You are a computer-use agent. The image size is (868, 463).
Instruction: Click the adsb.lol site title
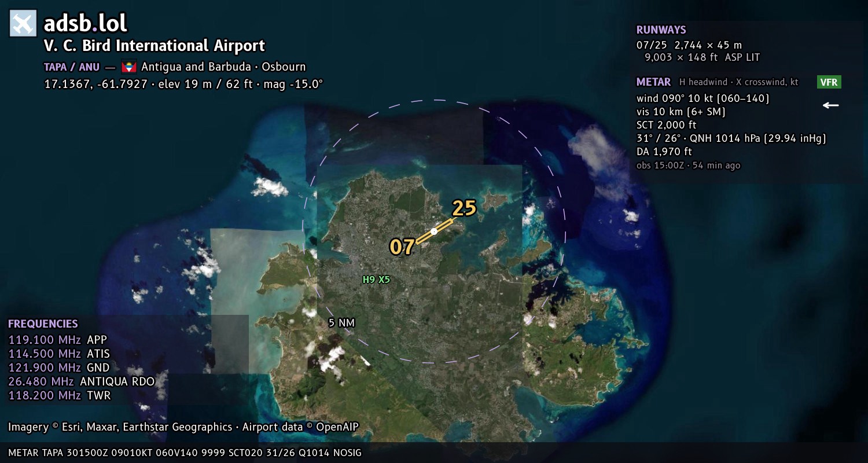pyautogui.click(x=86, y=23)
